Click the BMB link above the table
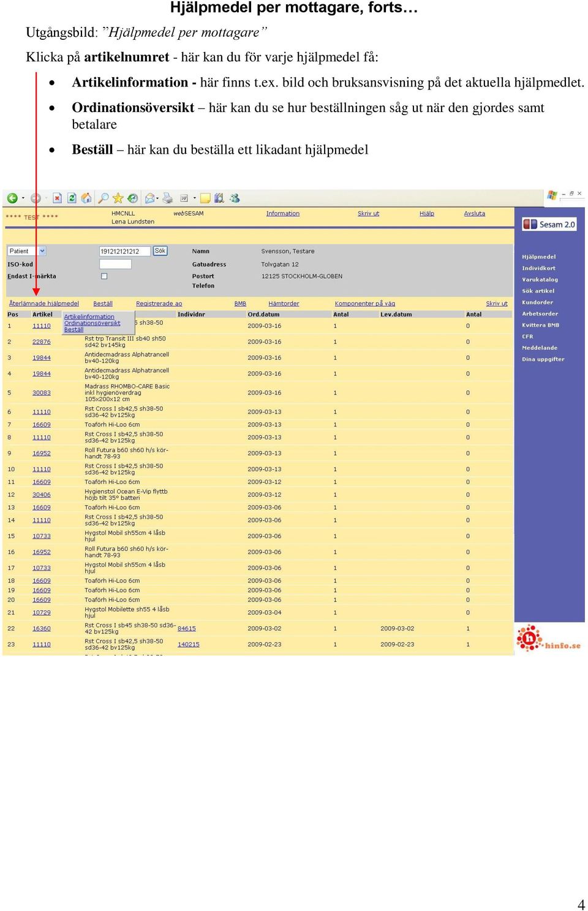Image resolution: width=588 pixels, height=911 pixels. click(x=240, y=304)
